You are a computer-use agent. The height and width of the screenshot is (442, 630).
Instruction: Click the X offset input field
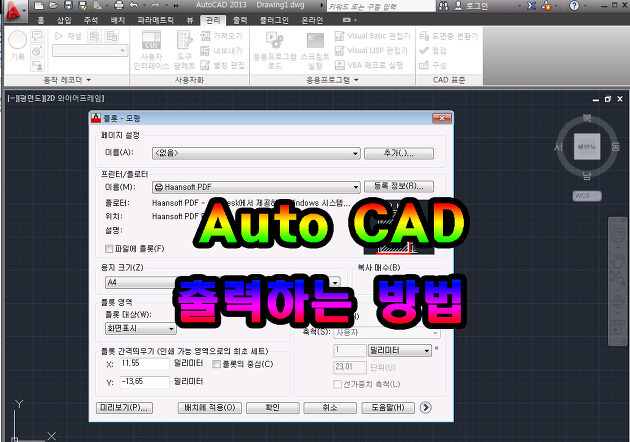pos(145,364)
